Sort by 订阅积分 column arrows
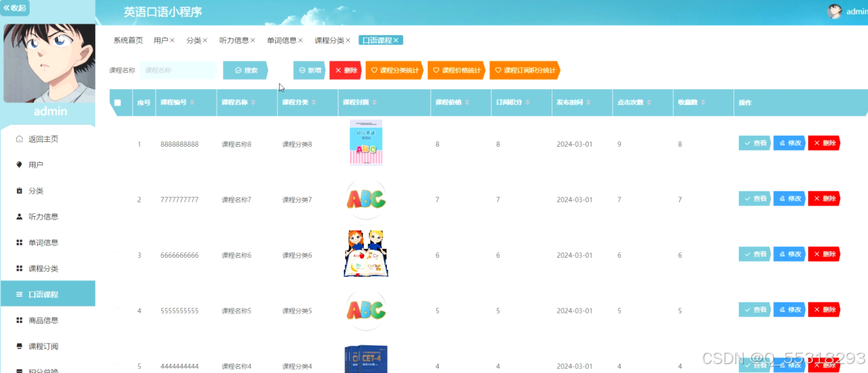This screenshot has height=373, width=868. (x=528, y=103)
